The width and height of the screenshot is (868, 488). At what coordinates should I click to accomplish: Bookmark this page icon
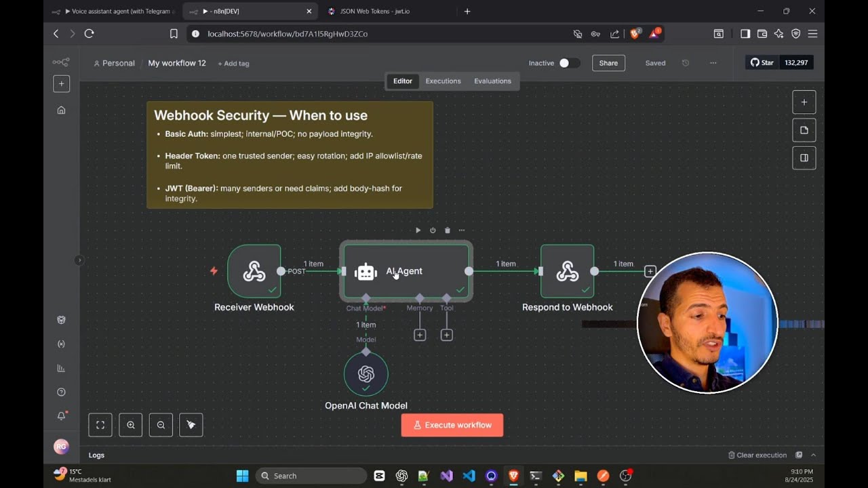pyautogui.click(x=174, y=33)
